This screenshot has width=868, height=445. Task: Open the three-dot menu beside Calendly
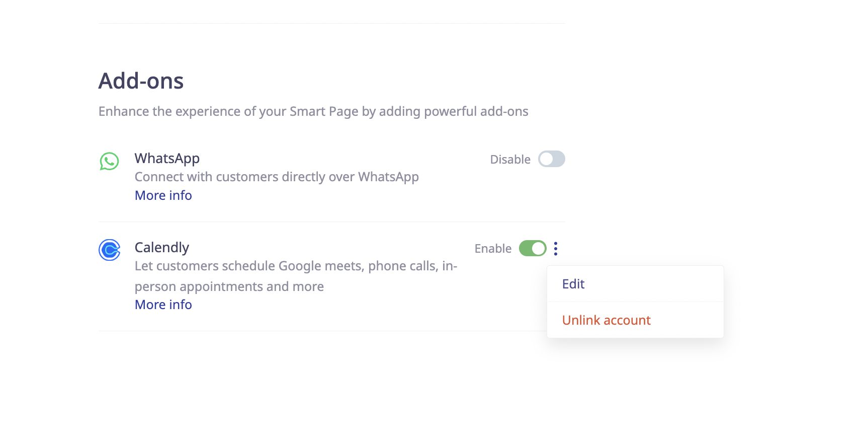pyautogui.click(x=556, y=248)
